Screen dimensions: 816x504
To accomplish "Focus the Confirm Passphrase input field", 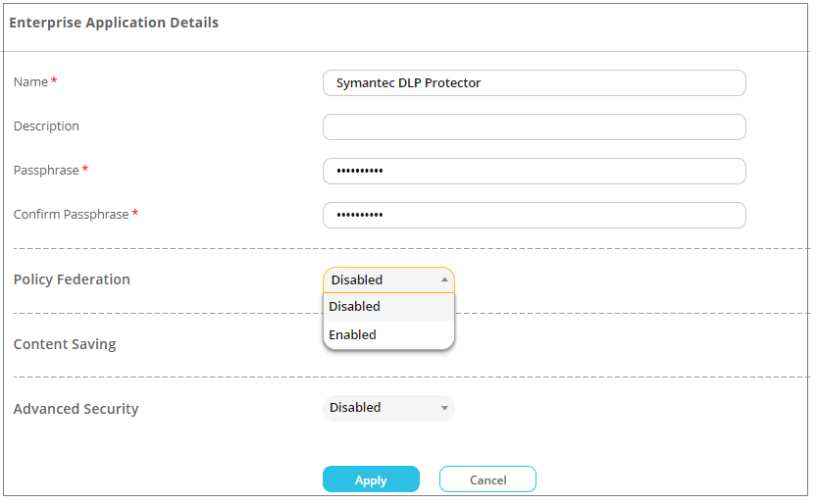I will (535, 216).
